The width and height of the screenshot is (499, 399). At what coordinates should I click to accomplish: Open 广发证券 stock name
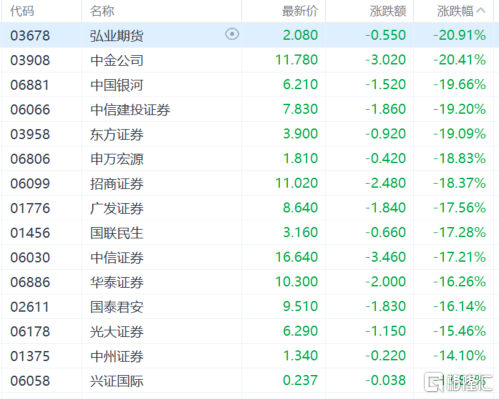click(x=117, y=208)
